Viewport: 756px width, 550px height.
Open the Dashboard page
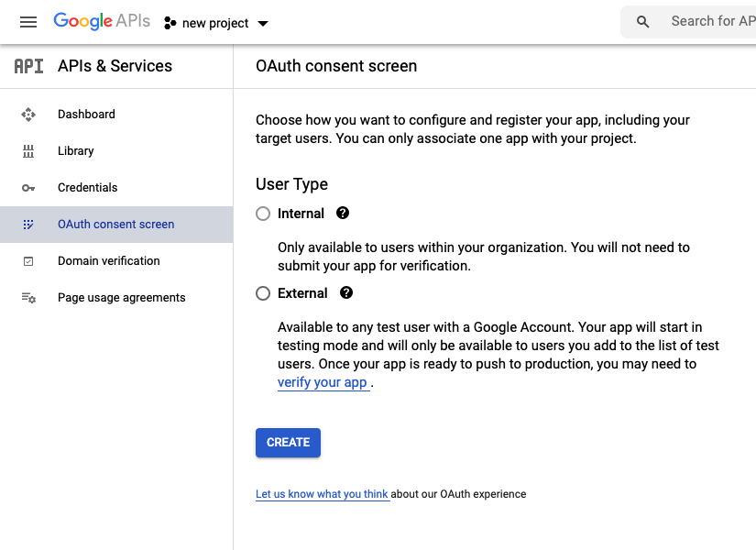click(x=86, y=115)
